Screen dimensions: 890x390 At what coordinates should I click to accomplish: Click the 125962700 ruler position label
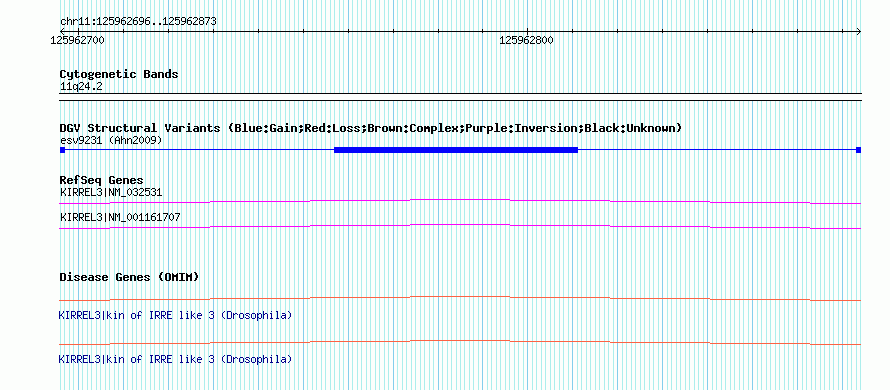77,40
